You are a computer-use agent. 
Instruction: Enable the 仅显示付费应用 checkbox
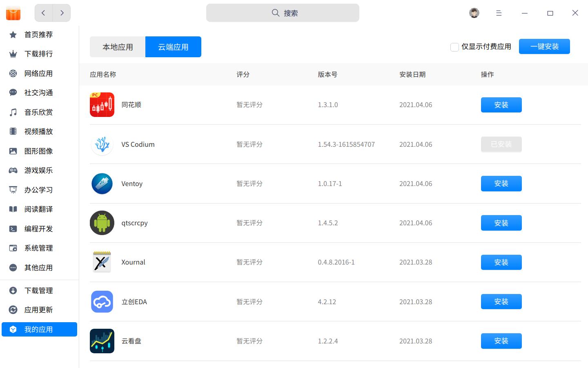(454, 47)
